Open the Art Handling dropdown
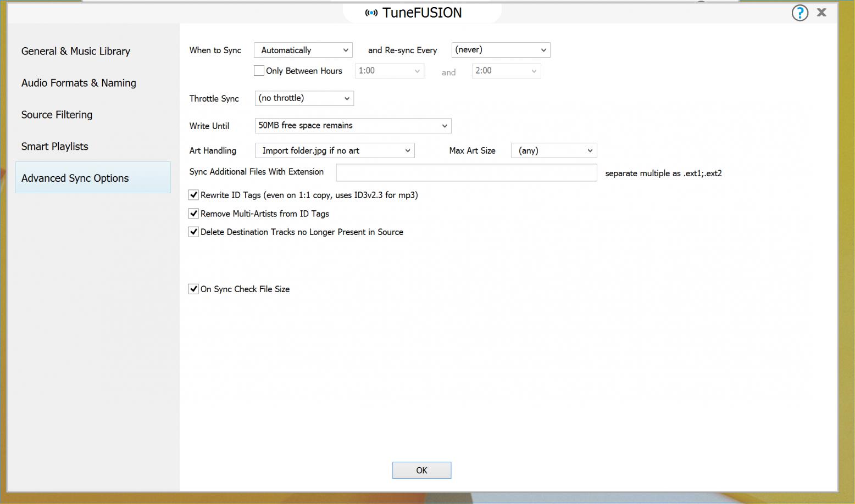The height and width of the screenshot is (504, 855). coord(335,150)
